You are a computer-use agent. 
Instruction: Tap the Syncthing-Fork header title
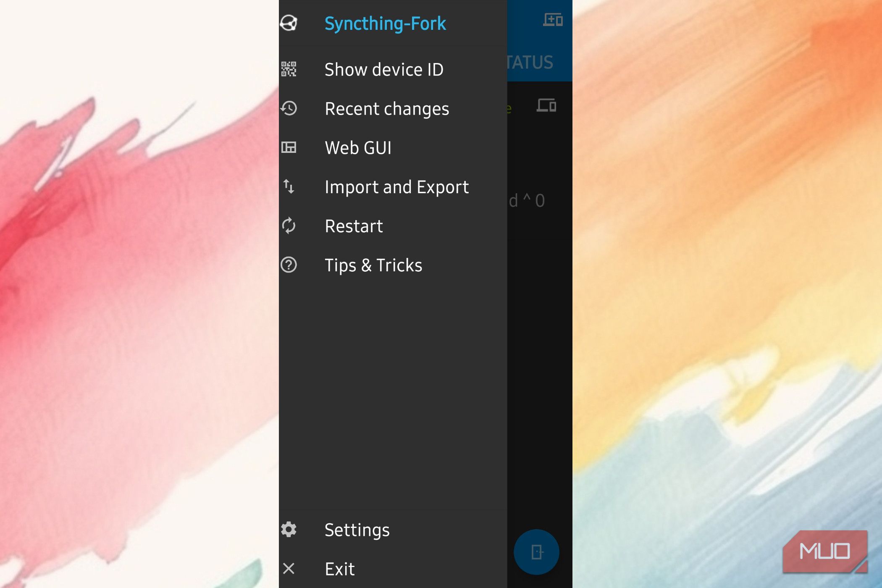pos(385,24)
